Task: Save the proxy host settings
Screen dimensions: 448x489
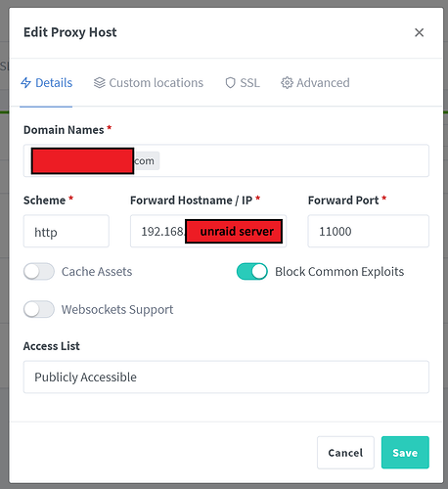Action: (x=405, y=453)
